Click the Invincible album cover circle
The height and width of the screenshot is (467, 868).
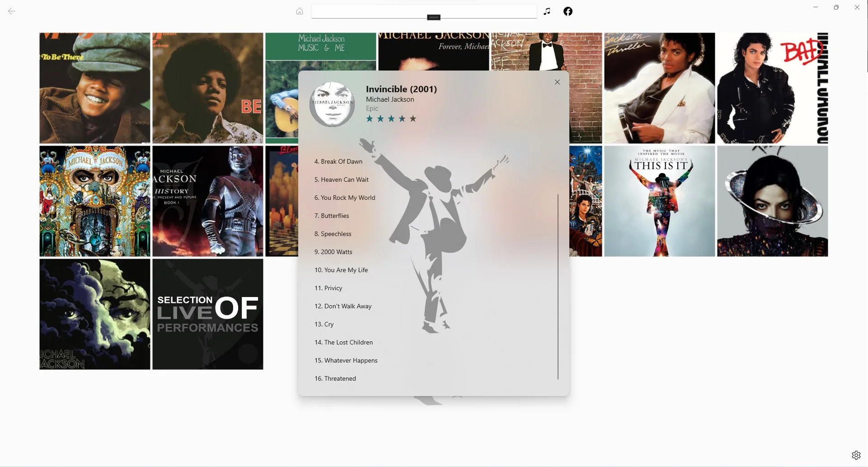[332, 104]
